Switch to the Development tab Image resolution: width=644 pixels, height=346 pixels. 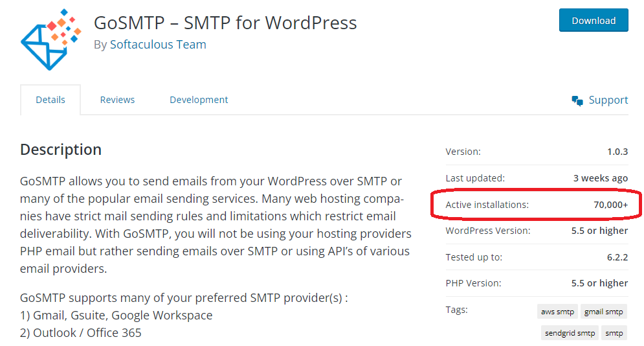point(199,100)
